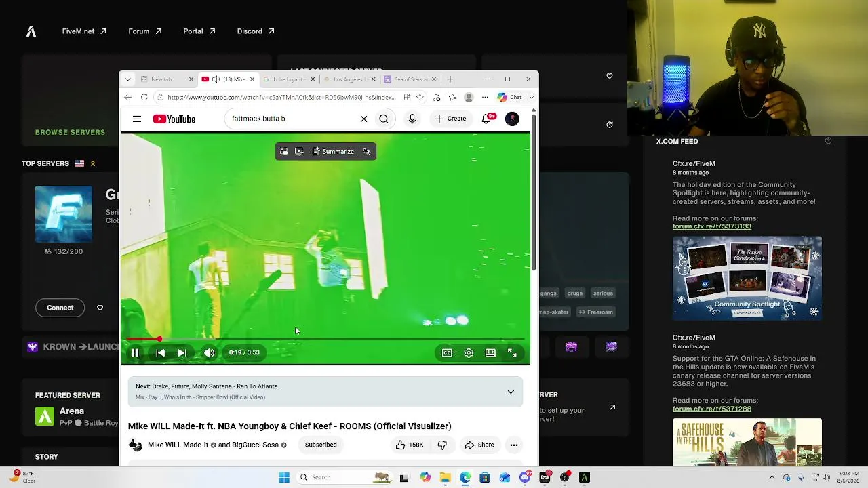Skip to the next video

click(x=182, y=352)
